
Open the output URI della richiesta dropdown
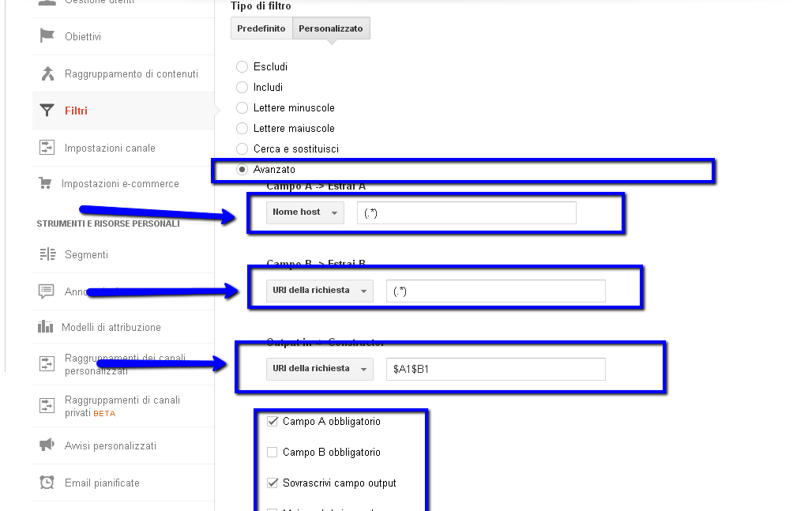pyautogui.click(x=319, y=369)
